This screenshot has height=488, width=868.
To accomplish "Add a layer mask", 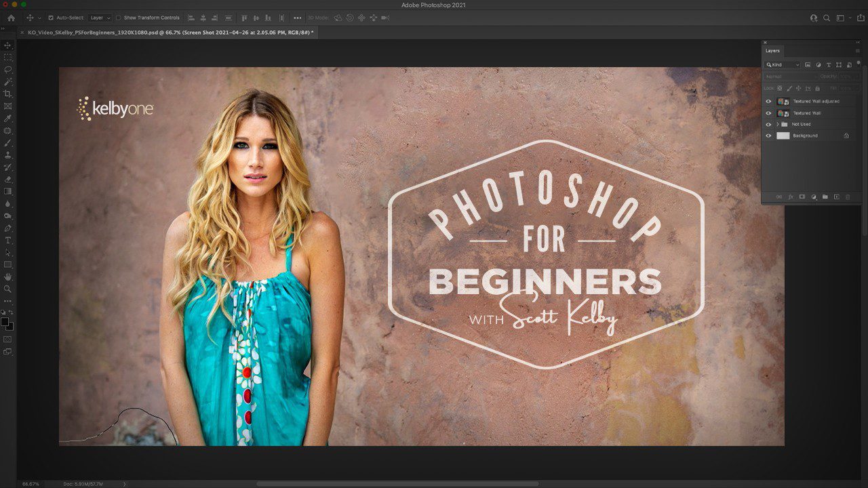I will 802,197.
